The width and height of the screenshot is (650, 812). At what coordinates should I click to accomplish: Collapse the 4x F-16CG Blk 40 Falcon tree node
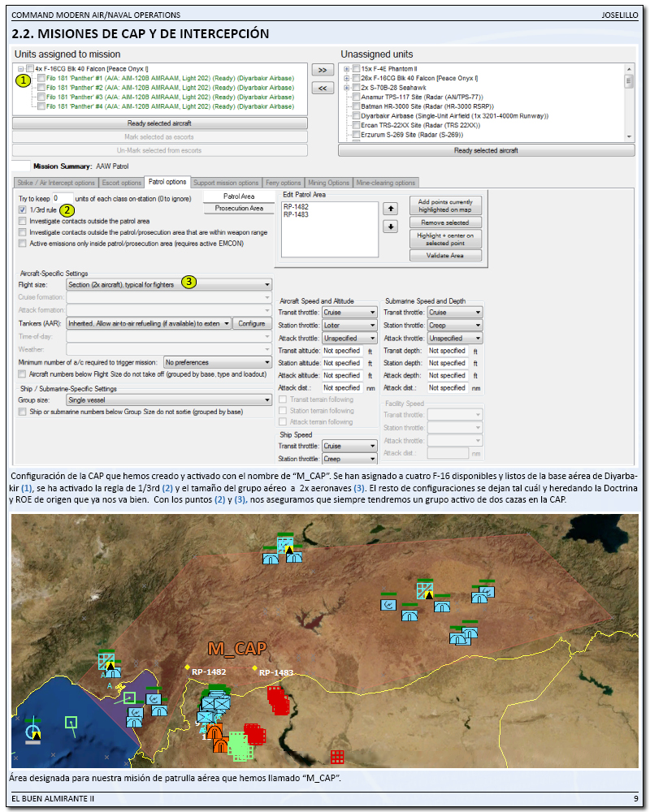(x=21, y=69)
